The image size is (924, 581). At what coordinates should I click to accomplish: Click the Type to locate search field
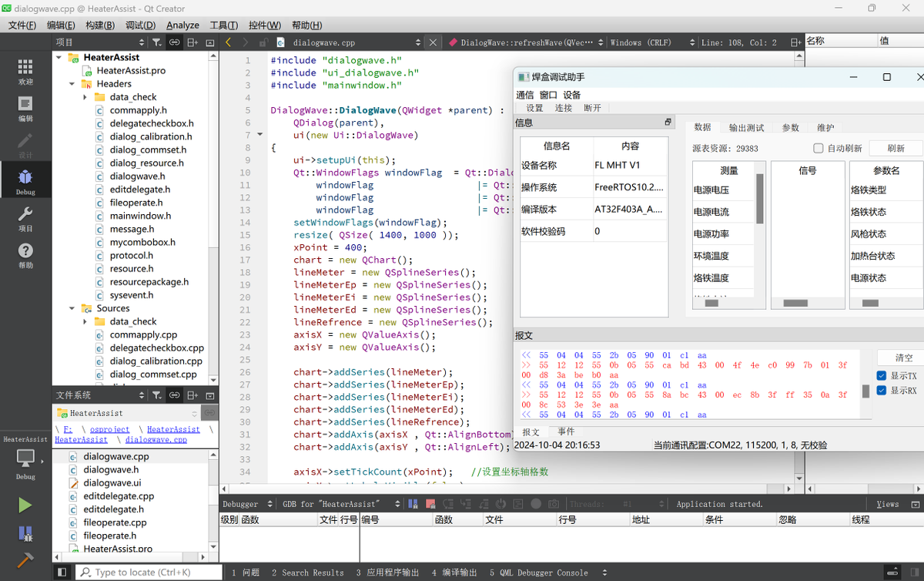tap(150, 573)
